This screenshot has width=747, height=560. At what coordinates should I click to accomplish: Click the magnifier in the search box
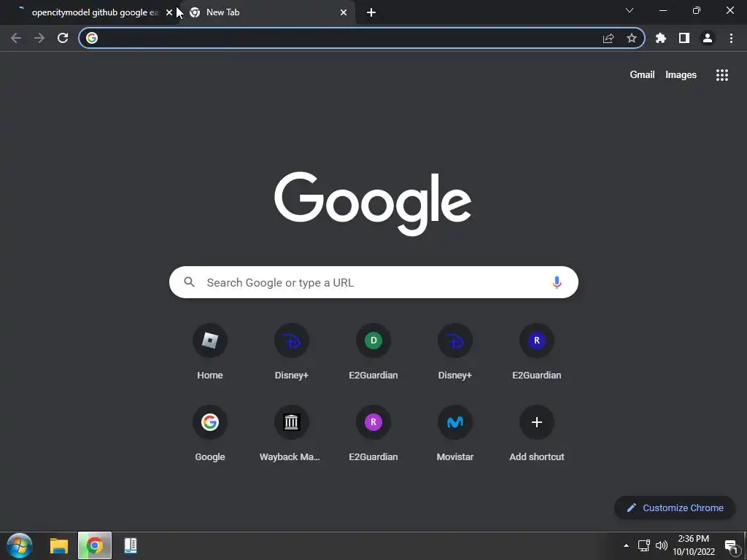[189, 282]
